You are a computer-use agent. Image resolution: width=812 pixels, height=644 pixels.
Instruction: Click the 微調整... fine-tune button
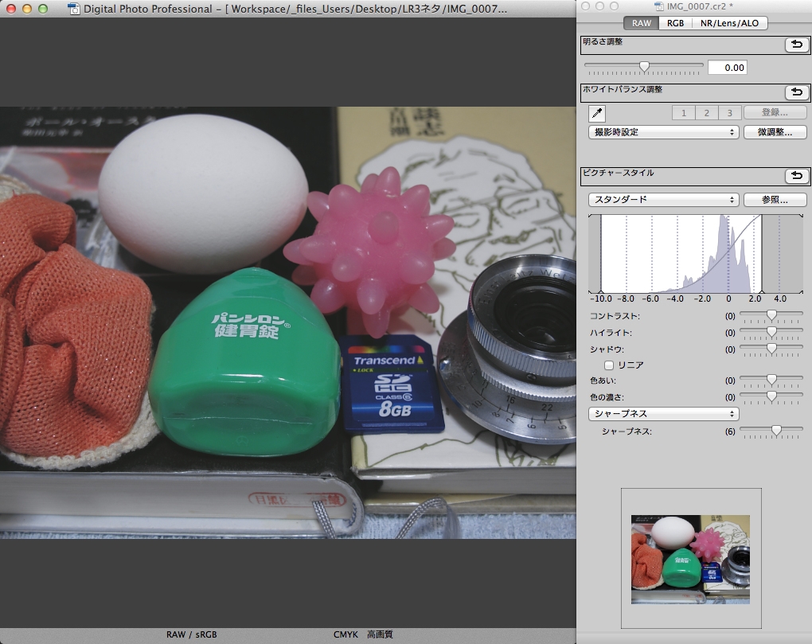[775, 132]
